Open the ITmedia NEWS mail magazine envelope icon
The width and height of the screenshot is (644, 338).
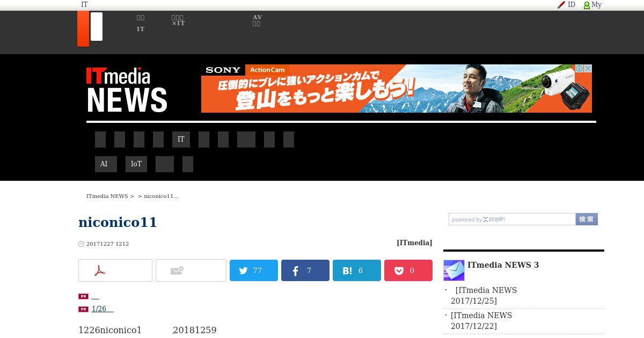[454, 270]
